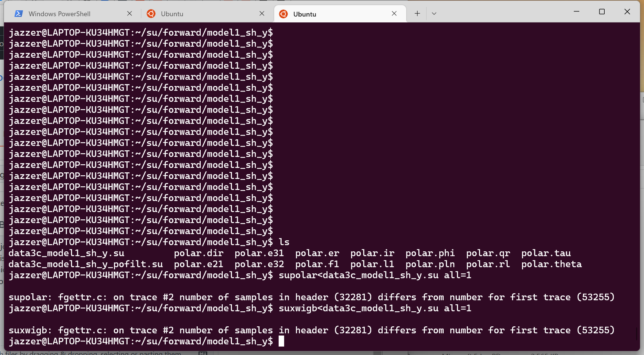
Task: Click the Ubuntu logo on the middle tab
Action: [x=151, y=14]
